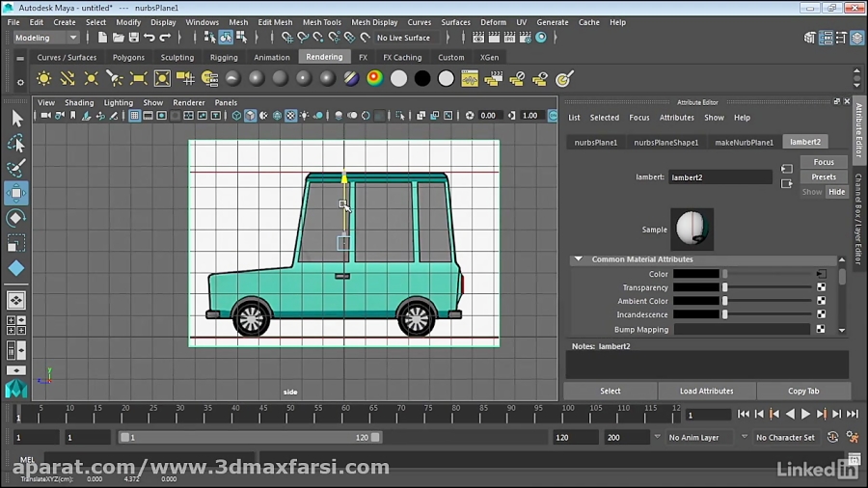
Task: Click the Color attribute black swatch
Action: 696,274
